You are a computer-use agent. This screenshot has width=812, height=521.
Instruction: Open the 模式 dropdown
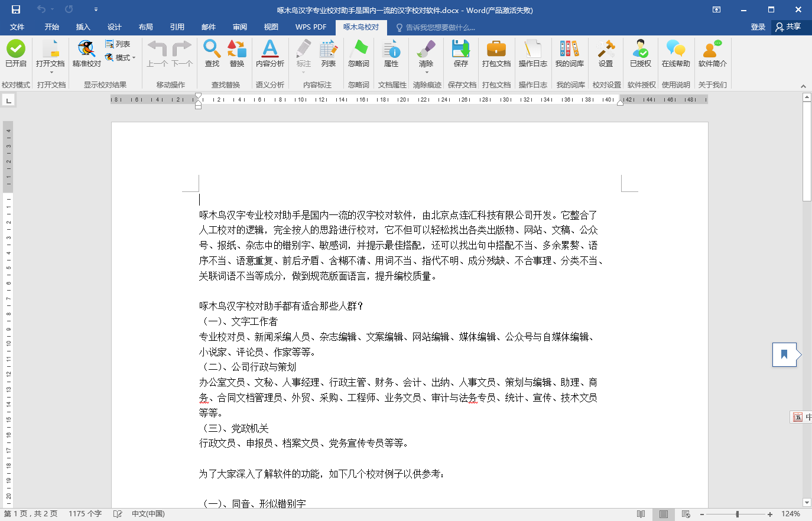(x=120, y=58)
